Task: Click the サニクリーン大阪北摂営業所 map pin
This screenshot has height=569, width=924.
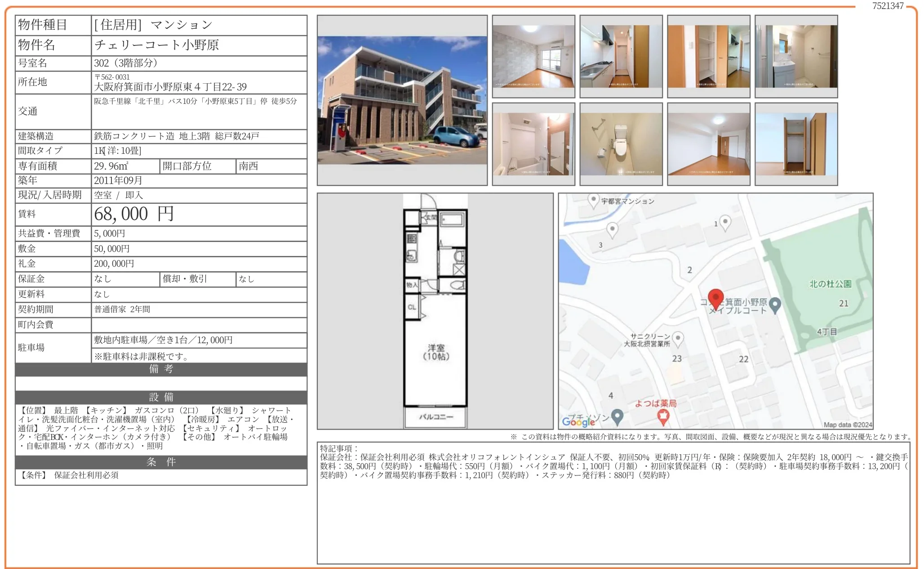Action: click(x=678, y=338)
